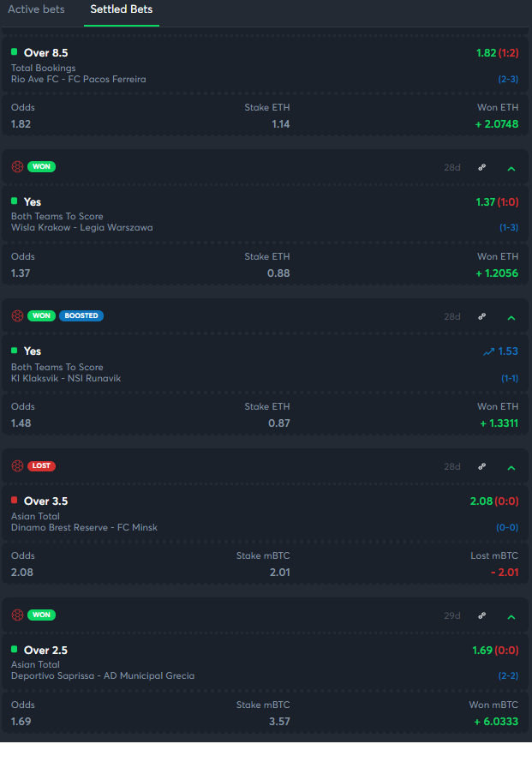Viewport: 532px width, 762px height.
Task: Click soccer icon on boosted bet header
Action: point(17,316)
